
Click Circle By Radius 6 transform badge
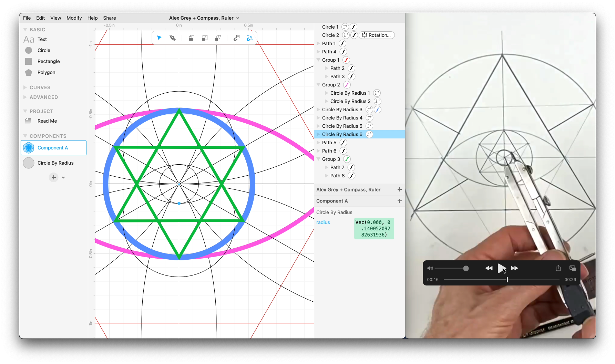369,134
